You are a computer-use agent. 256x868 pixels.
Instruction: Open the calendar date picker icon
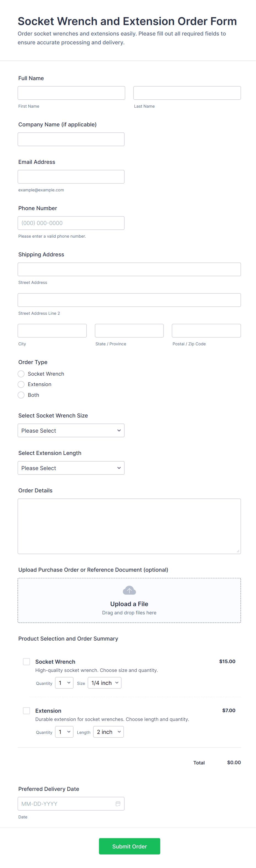click(118, 804)
